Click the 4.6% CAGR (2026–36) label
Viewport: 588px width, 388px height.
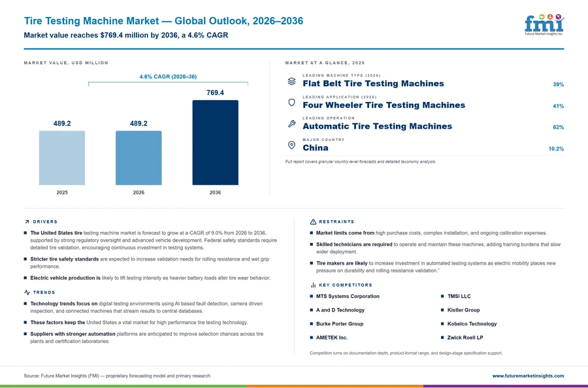point(168,76)
